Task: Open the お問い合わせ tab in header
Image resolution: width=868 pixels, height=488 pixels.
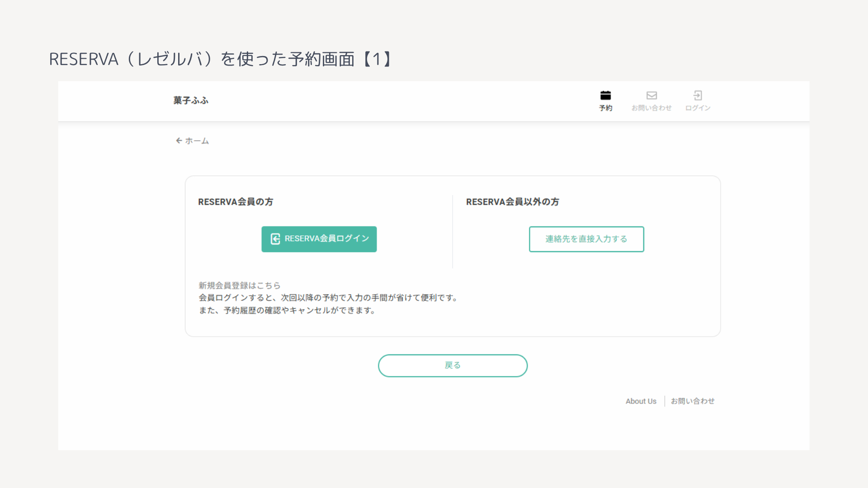Action: point(651,108)
